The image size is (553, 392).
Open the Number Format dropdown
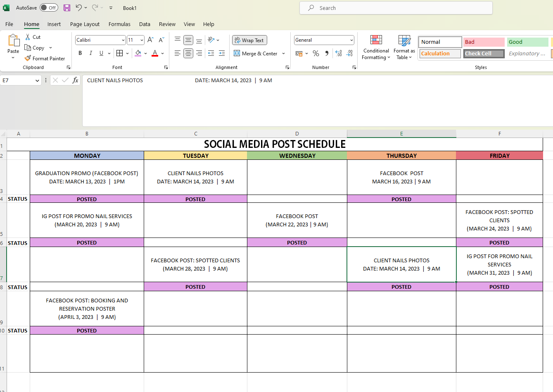point(351,40)
